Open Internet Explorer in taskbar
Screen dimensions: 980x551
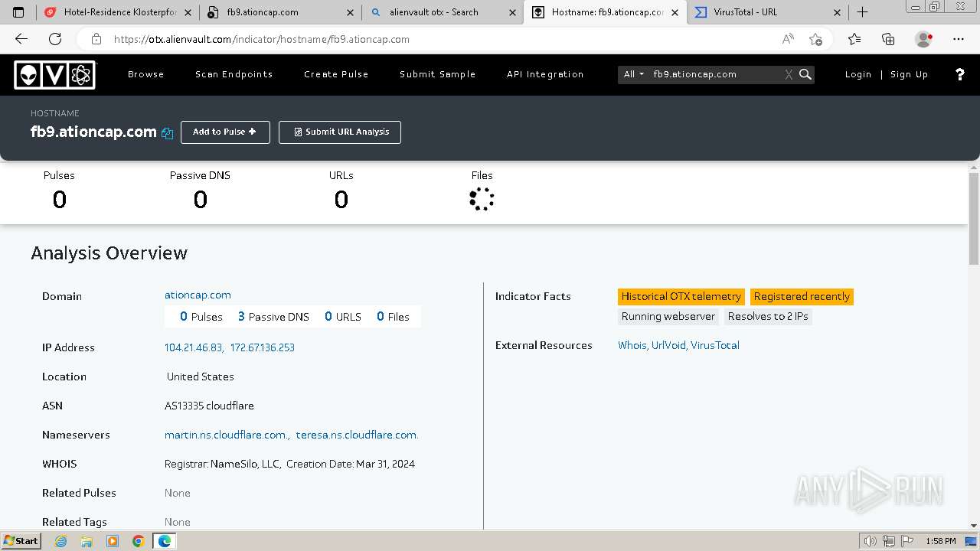coord(61,541)
